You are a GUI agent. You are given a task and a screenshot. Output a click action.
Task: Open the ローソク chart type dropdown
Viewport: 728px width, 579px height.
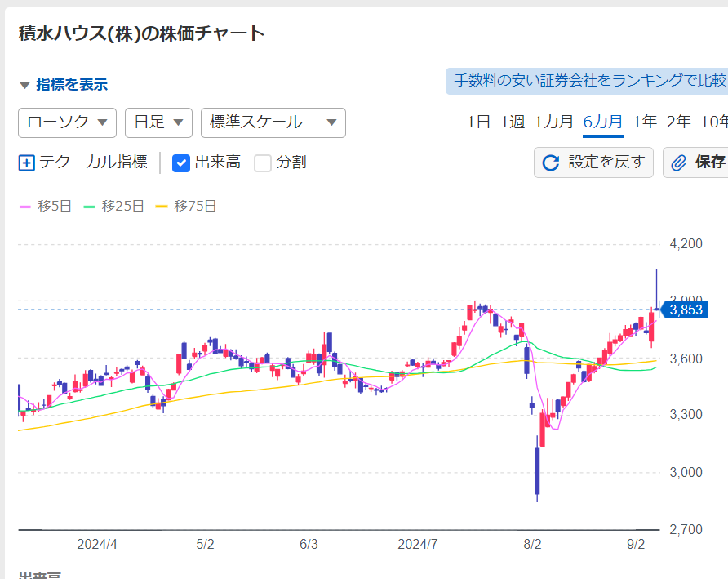tap(67, 122)
